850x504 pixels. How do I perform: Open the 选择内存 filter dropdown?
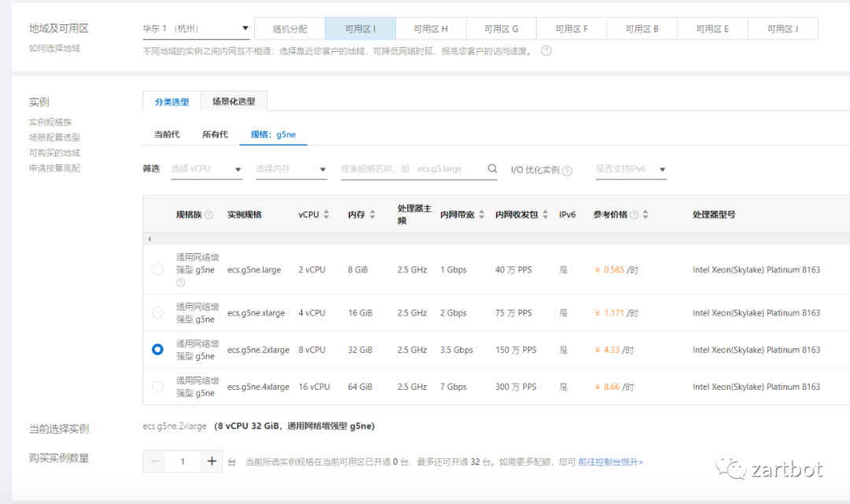[291, 169]
